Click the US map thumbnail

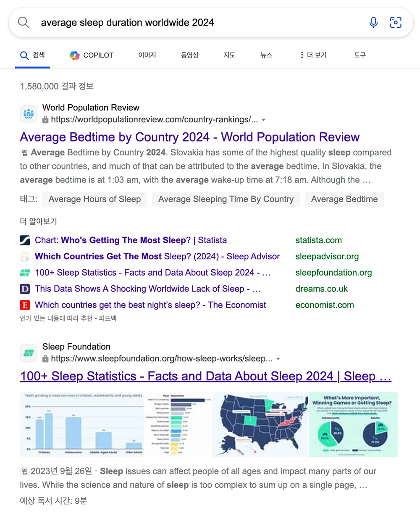[260, 424]
